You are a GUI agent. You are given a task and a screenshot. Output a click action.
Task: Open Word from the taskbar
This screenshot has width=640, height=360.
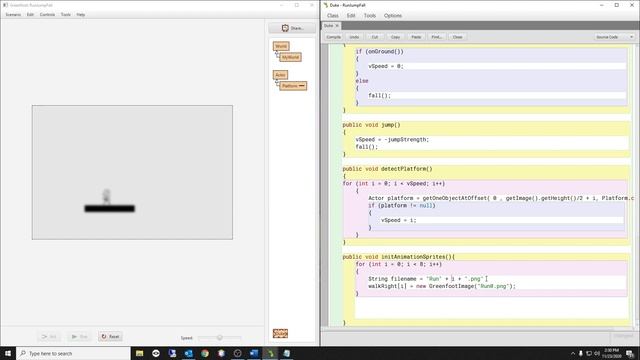pyautogui.click(x=254, y=353)
